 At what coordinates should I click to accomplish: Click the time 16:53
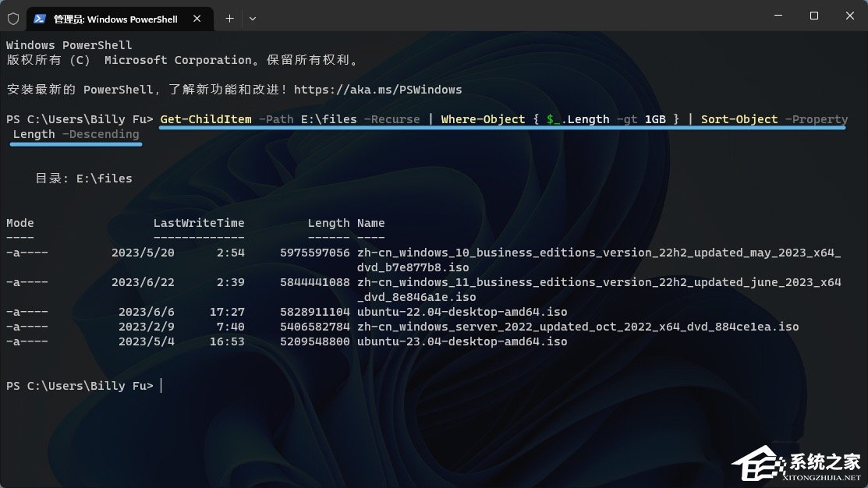tap(227, 342)
